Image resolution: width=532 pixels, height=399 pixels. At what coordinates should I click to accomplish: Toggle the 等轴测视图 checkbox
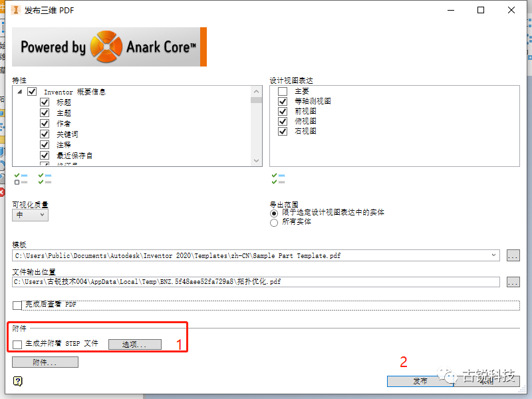click(x=283, y=101)
